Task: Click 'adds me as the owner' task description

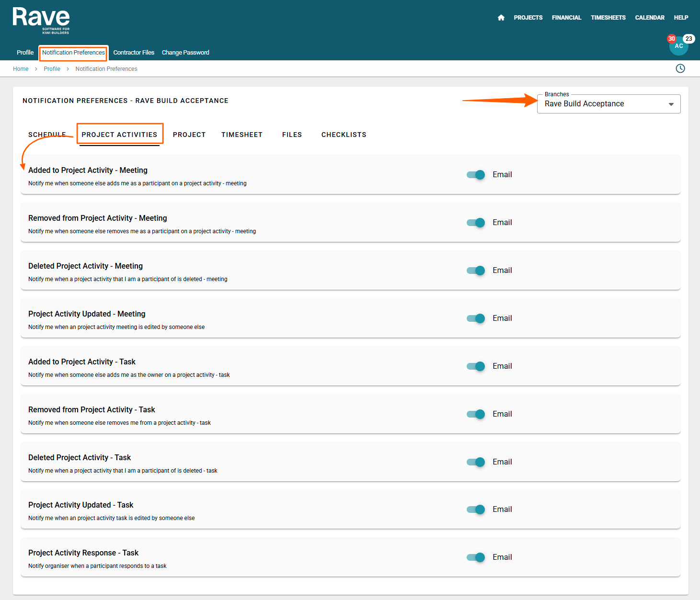Action: [129, 375]
